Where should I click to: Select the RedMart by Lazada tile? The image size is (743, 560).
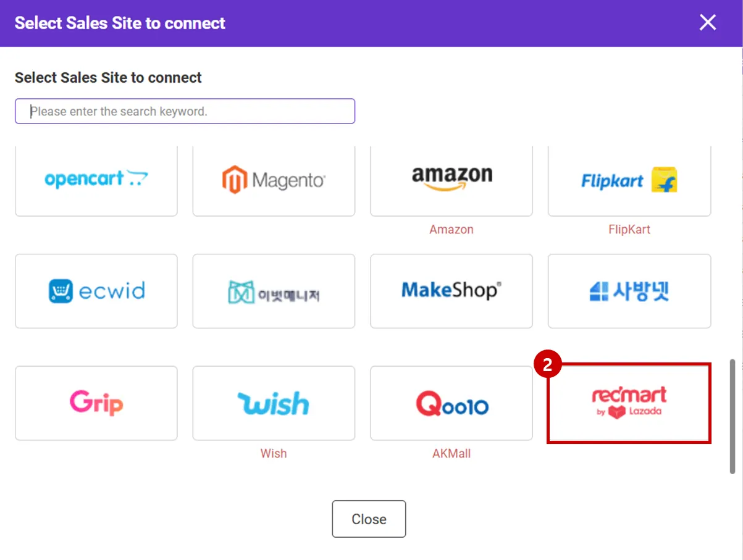(x=629, y=403)
